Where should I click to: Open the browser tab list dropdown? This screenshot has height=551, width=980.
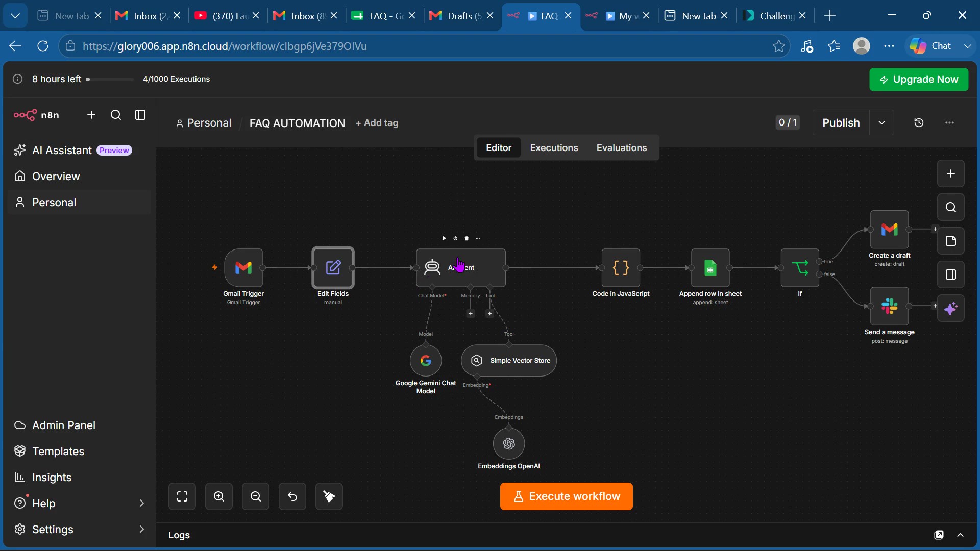coord(15,16)
